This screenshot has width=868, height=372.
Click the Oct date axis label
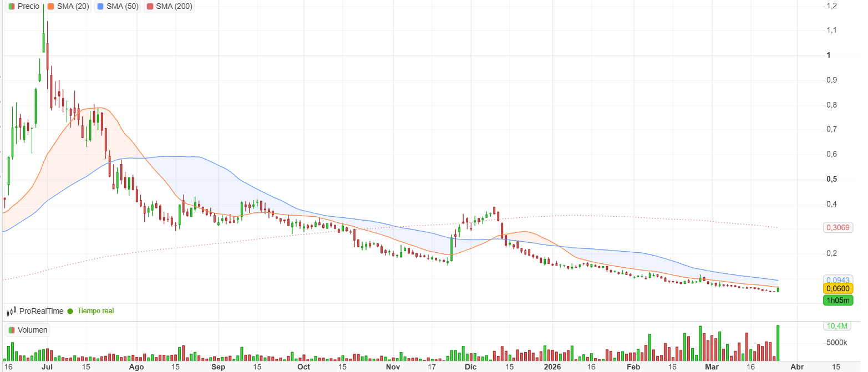click(303, 367)
